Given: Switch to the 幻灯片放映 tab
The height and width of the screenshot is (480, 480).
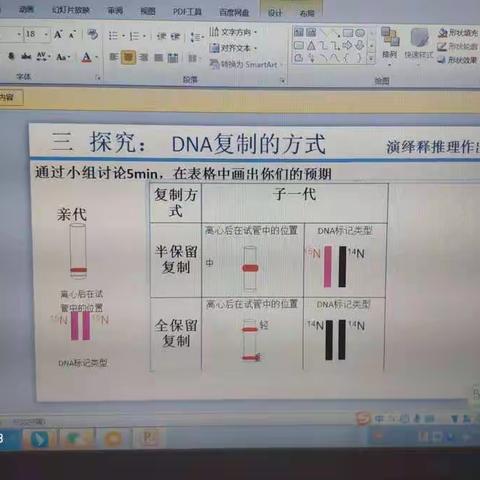Looking at the screenshot, I should click(71, 10).
